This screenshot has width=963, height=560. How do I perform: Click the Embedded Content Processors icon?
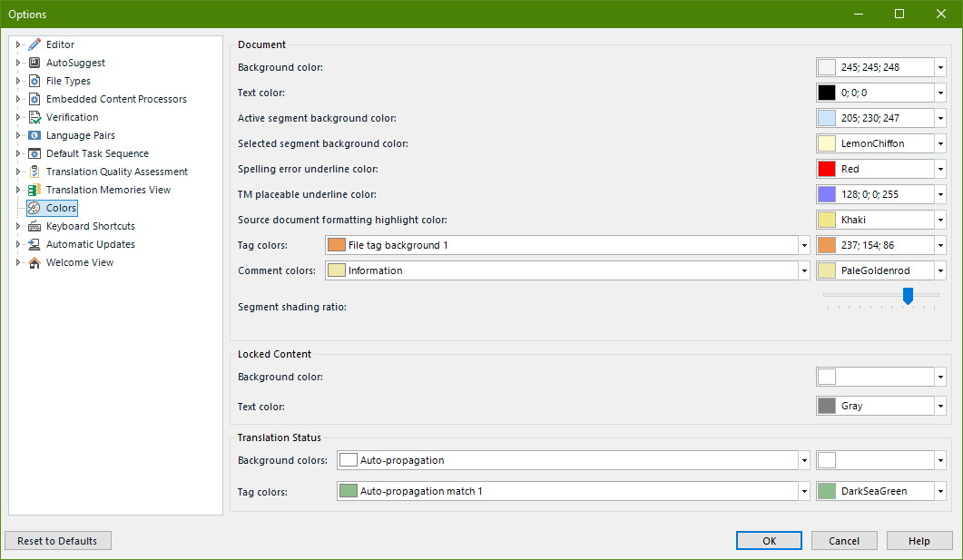[x=34, y=99]
